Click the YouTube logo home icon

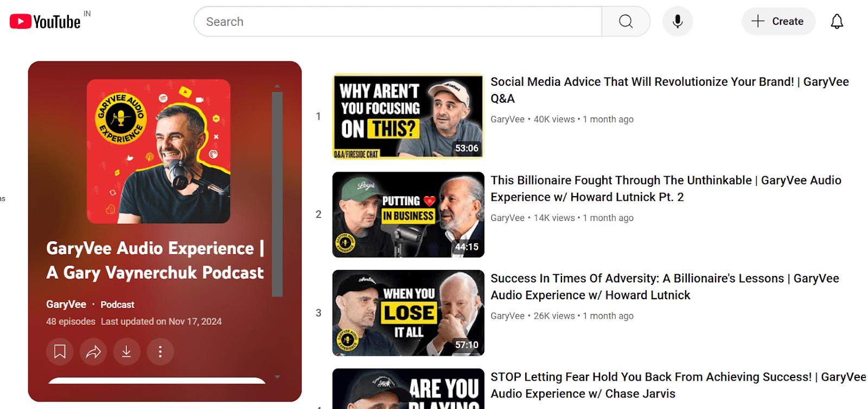pos(45,22)
